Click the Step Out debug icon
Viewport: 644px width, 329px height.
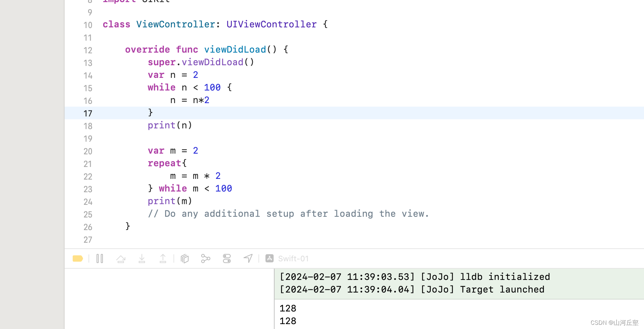coord(163,259)
